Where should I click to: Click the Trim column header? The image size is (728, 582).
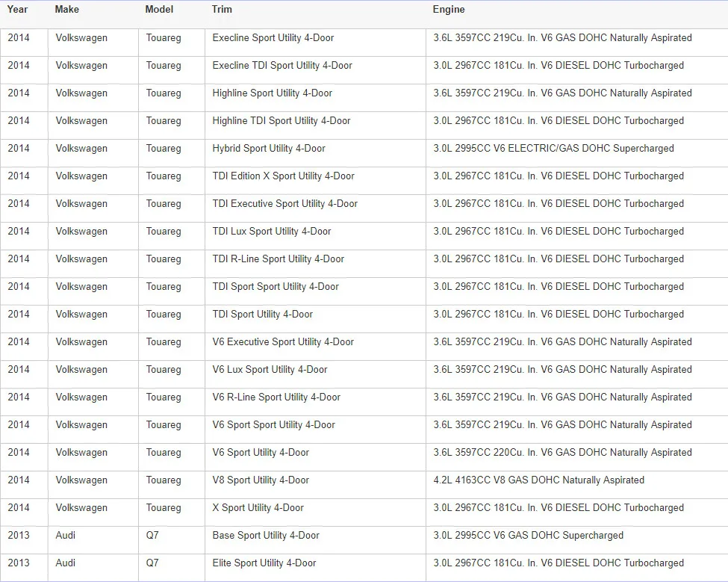coord(222,9)
